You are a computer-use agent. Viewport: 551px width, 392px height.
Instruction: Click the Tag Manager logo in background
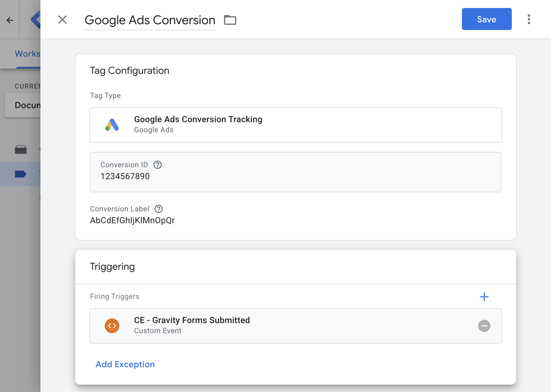click(36, 20)
